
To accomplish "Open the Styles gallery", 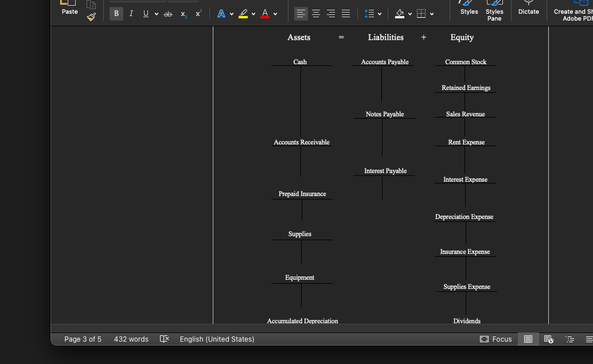I will click(x=469, y=7).
